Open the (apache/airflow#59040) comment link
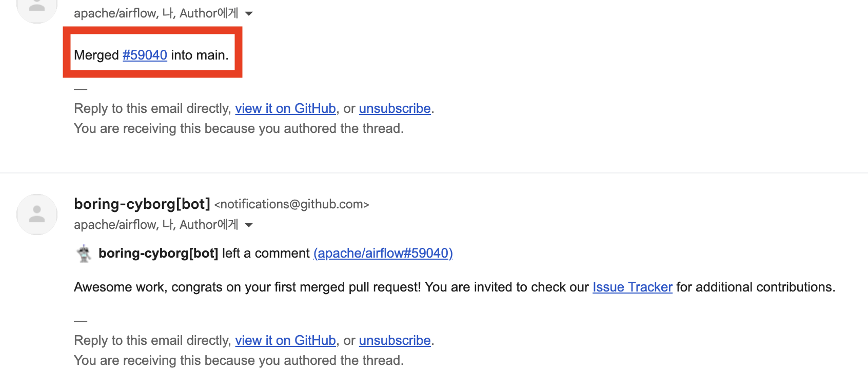Image resolution: width=868 pixels, height=389 pixels. [x=383, y=254]
